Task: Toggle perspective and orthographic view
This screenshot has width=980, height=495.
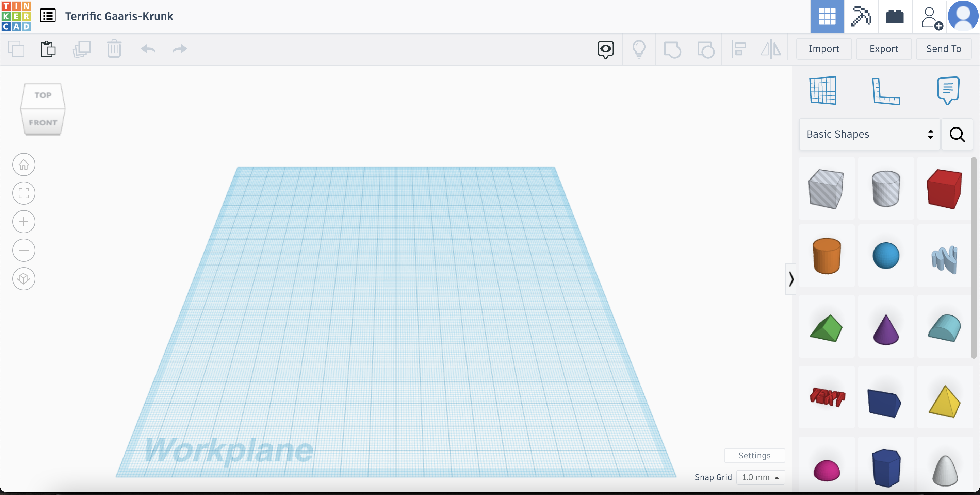Action: [23, 279]
